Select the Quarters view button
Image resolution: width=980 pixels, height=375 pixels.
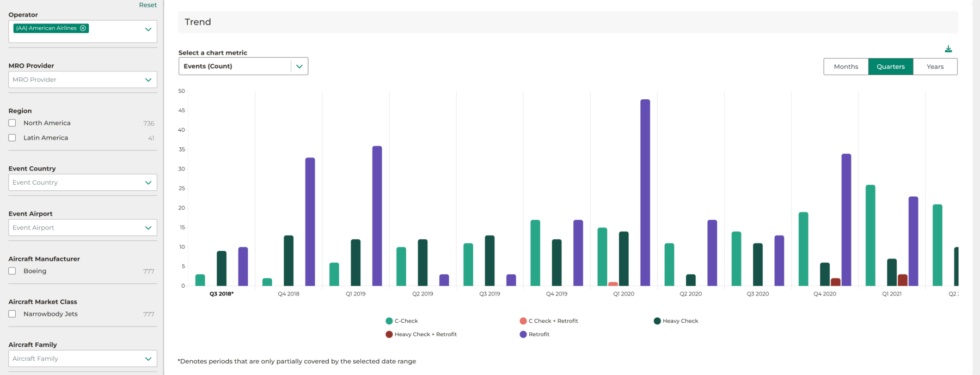(890, 66)
